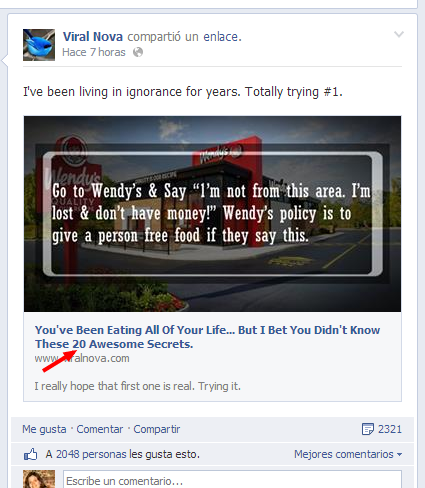Open post options chevron at top right
This screenshot has width=425, height=488.
pyautogui.click(x=399, y=34)
